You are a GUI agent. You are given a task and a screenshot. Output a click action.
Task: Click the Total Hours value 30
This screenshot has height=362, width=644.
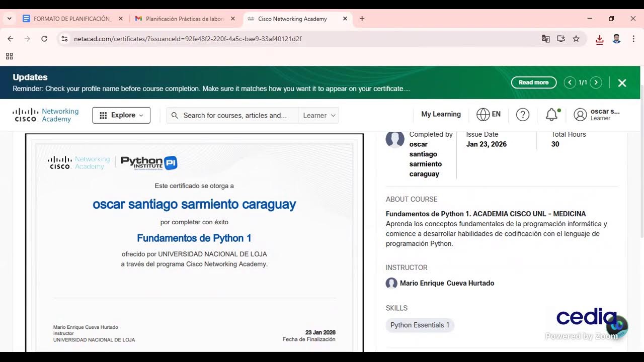pos(555,144)
